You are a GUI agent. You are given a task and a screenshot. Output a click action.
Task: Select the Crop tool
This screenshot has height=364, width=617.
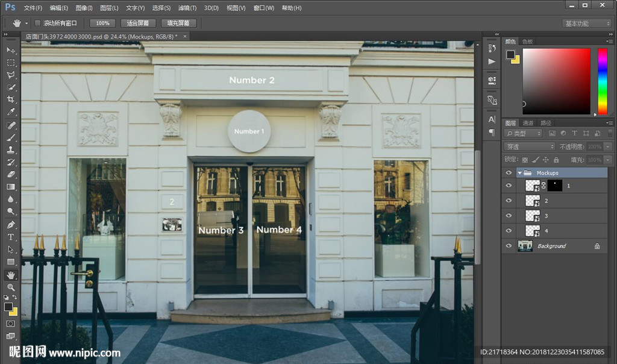[x=10, y=100]
